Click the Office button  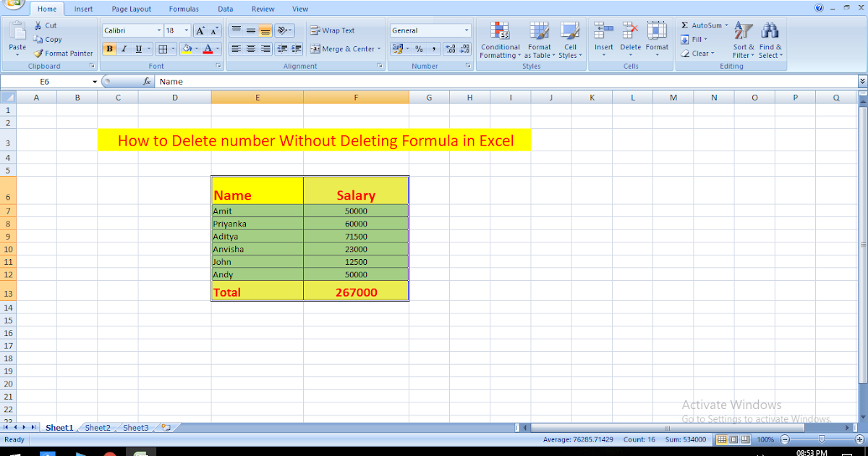click(x=13, y=3)
